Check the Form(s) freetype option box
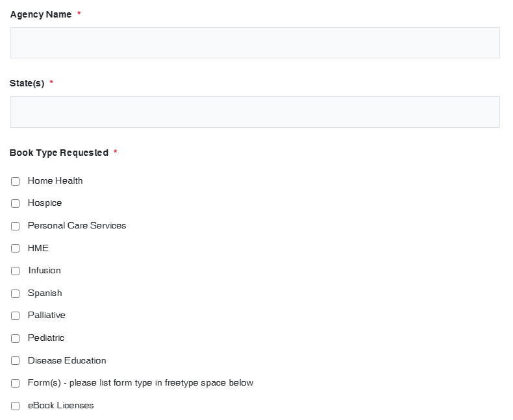The image size is (513, 420). pyautogui.click(x=15, y=383)
